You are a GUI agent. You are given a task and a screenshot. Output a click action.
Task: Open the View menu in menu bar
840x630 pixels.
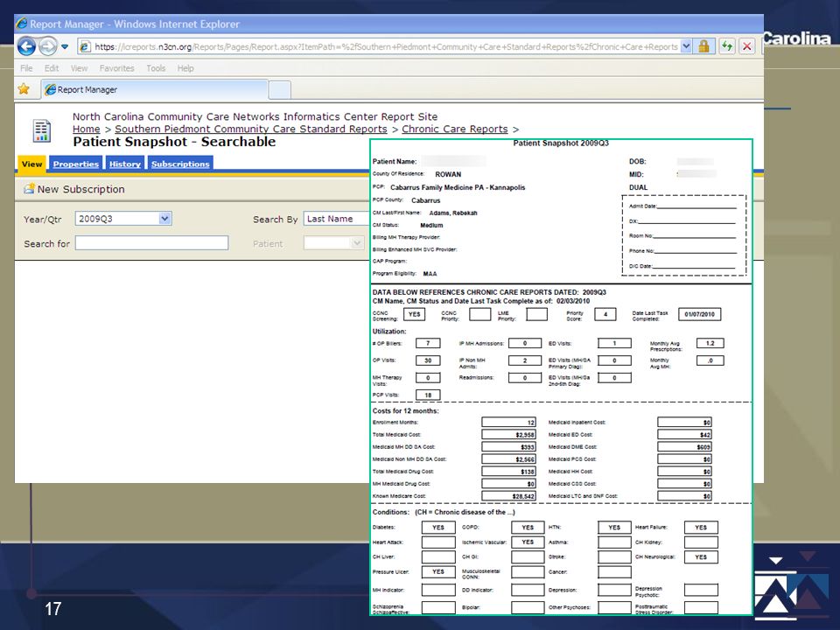(79, 68)
